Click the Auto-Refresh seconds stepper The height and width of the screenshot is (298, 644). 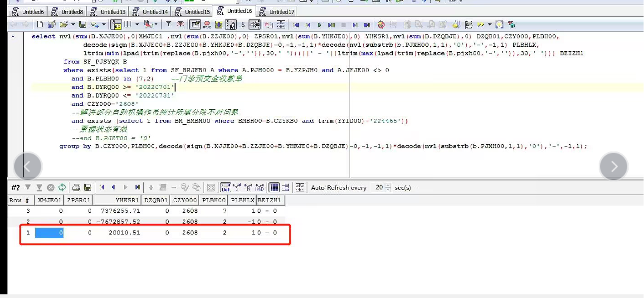[x=388, y=187]
